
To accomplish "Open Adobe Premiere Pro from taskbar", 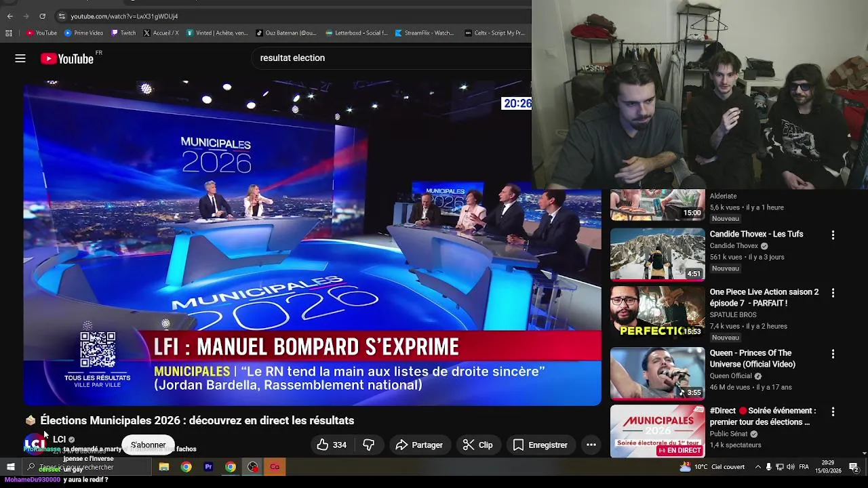I will coord(208,467).
